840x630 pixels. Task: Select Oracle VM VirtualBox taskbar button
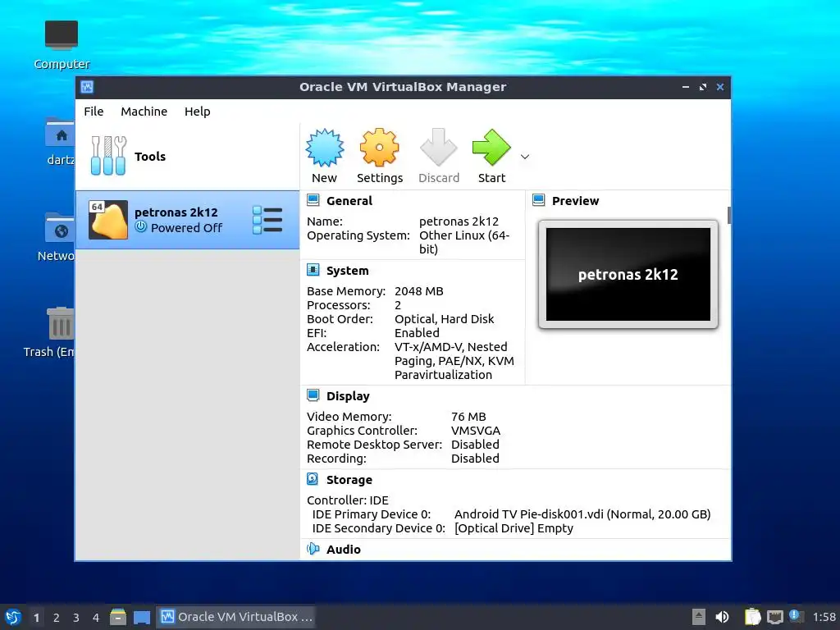(235, 617)
